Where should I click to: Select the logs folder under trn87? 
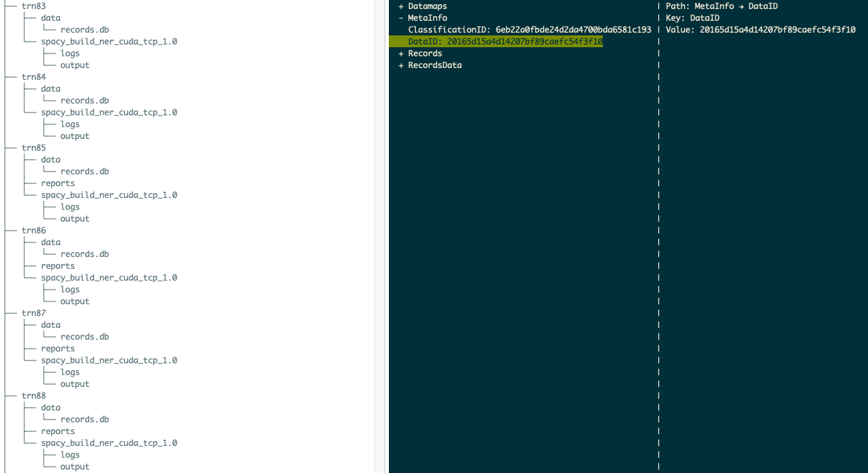point(70,372)
